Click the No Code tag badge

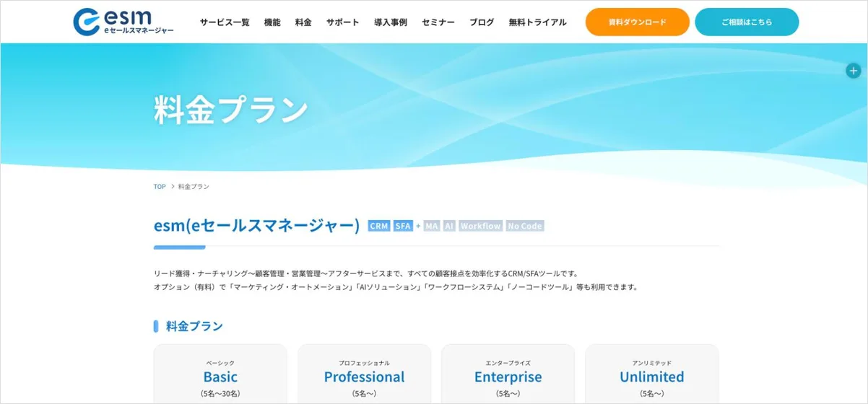524,226
